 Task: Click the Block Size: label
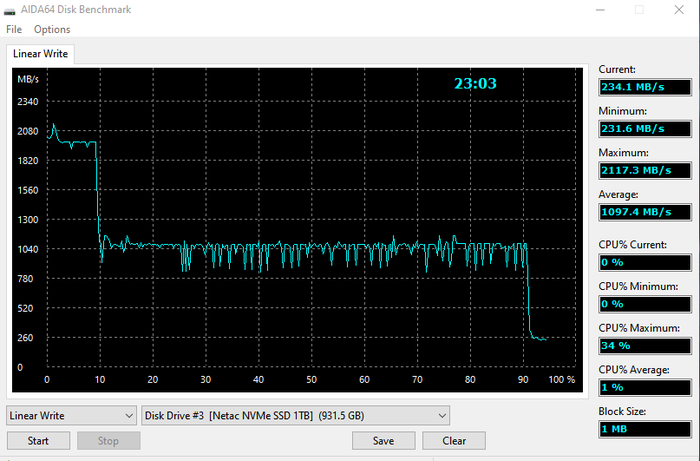pyautogui.click(x=622, y=411)
